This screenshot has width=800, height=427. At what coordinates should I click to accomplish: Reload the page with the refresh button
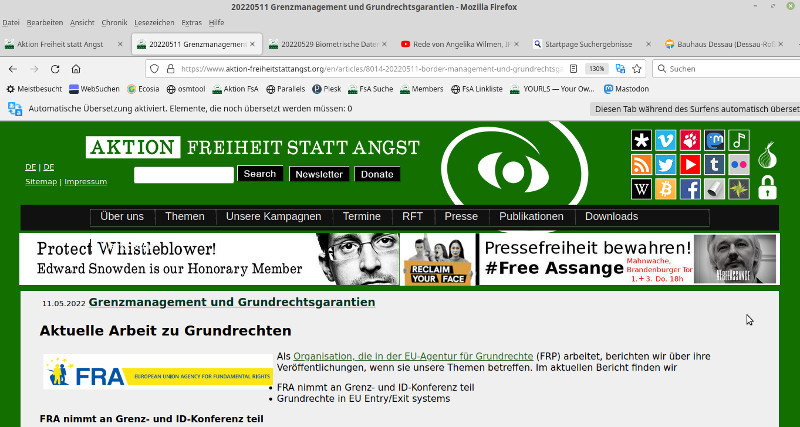coord(55,69)
